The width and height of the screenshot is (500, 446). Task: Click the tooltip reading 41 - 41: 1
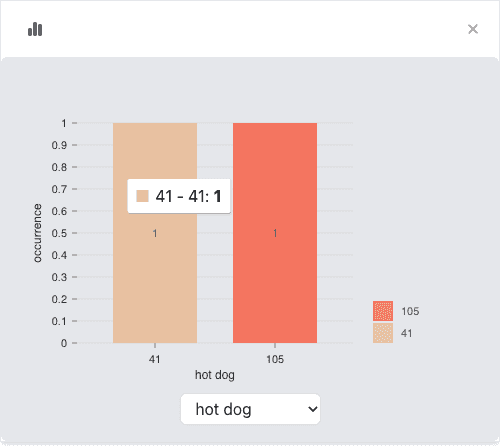click(x=179, y=196)
